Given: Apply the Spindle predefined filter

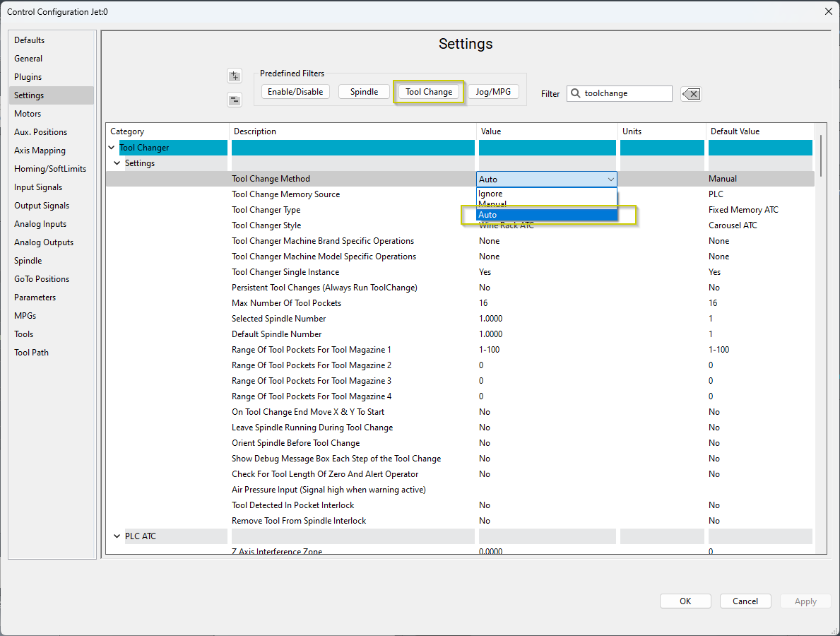Looking at the screenshot, I should [x=364, y=92].
